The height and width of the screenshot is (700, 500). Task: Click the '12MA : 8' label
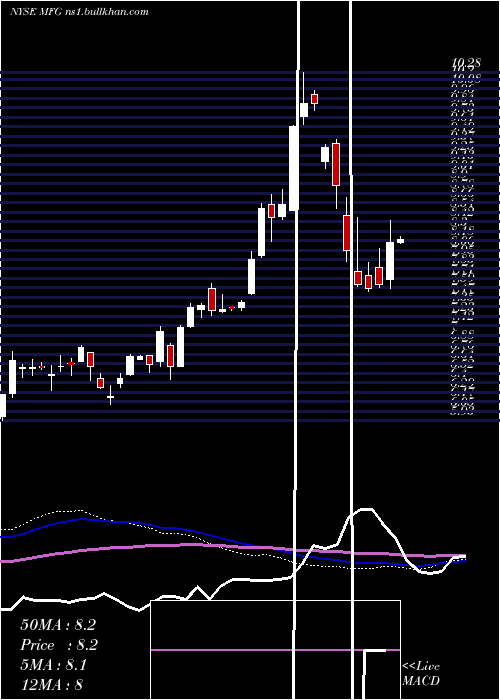click(51, 684)
